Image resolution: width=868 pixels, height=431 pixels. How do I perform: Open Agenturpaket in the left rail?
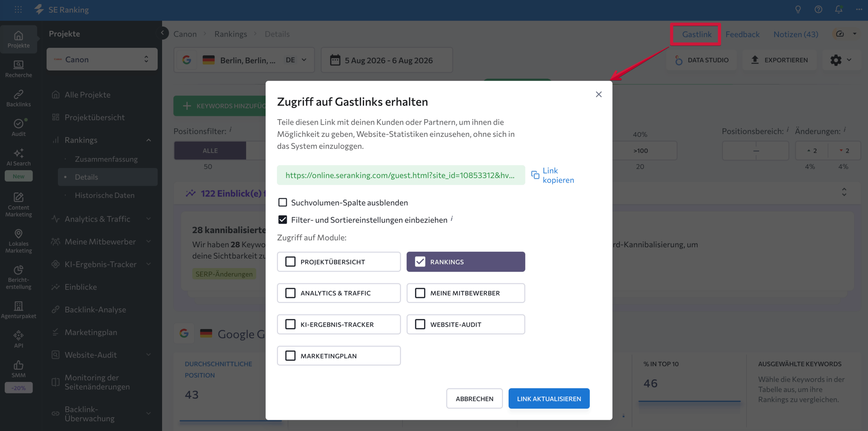(19, 310)
